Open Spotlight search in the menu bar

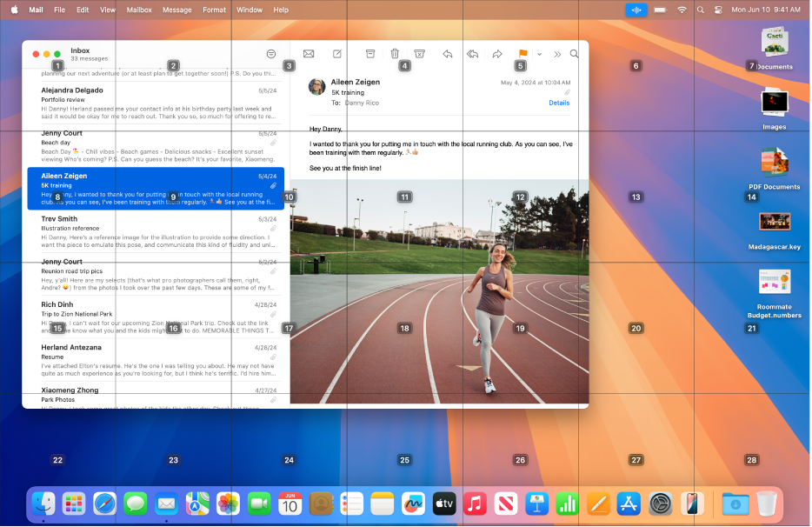click(x=701, y=10)
